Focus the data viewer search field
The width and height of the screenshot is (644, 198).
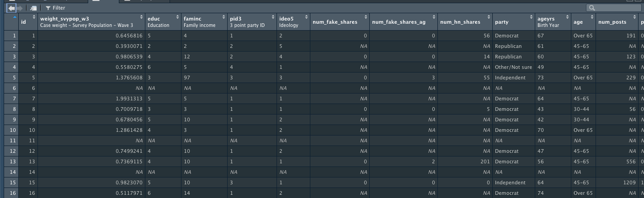click(615, 8)
